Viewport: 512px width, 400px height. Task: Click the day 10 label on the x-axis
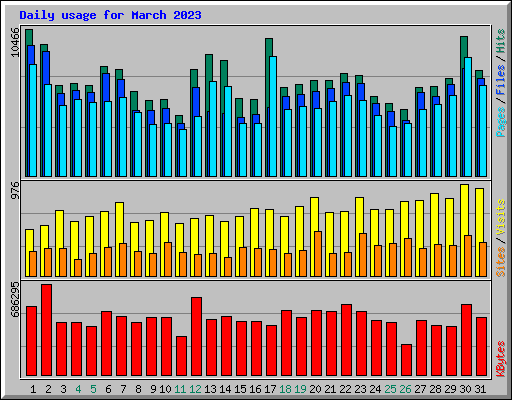[165, 389]
